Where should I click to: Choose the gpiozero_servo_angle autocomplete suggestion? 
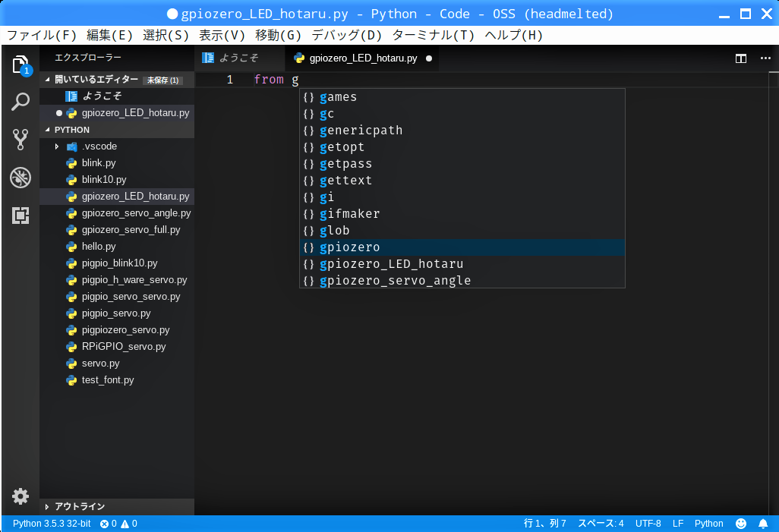coord(462,281)
